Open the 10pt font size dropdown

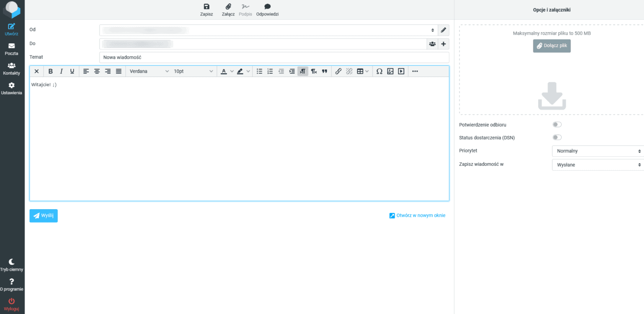192,71
